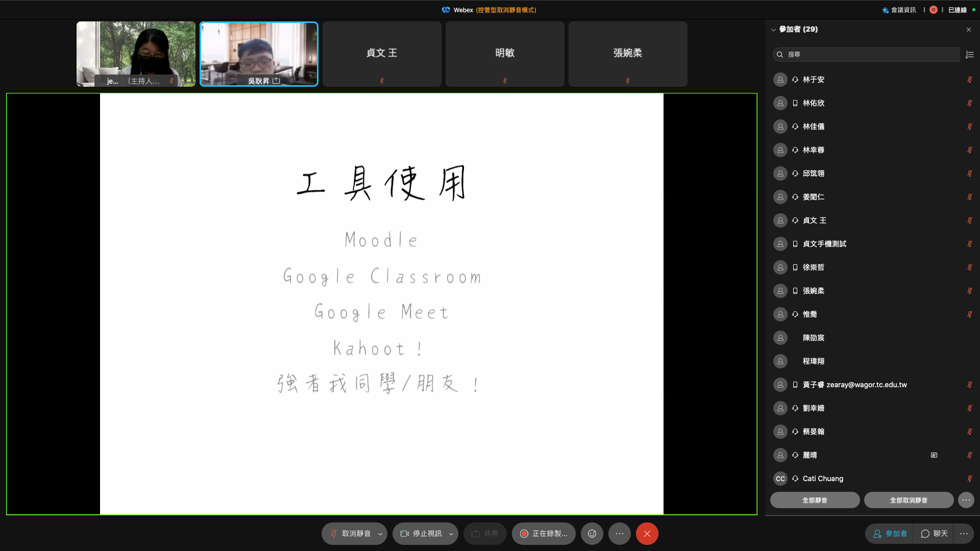Viewport: 980px width, 551px height.
Task: Open the bottom-right panel options ellipsis
Action: (964, 534)
